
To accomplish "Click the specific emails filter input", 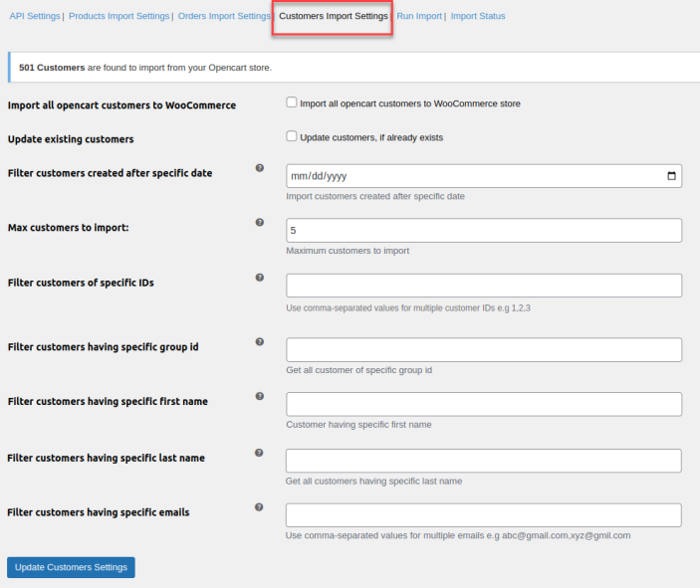I will (x=483, y=514).
